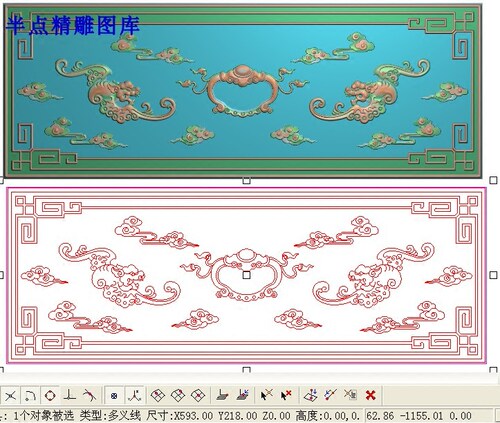Click the bottom-middle selection handle of the outline
The image size is (500, 423).
click(x=246, y=369)
